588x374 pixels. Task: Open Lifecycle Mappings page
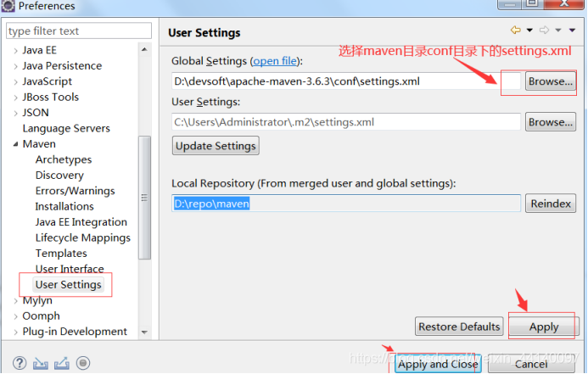[x=83, y=238]
